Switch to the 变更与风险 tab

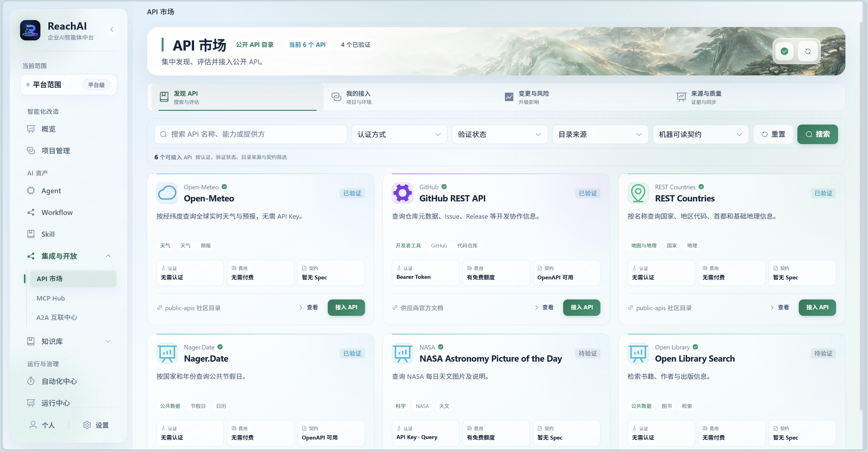click(x=582, y=97)
